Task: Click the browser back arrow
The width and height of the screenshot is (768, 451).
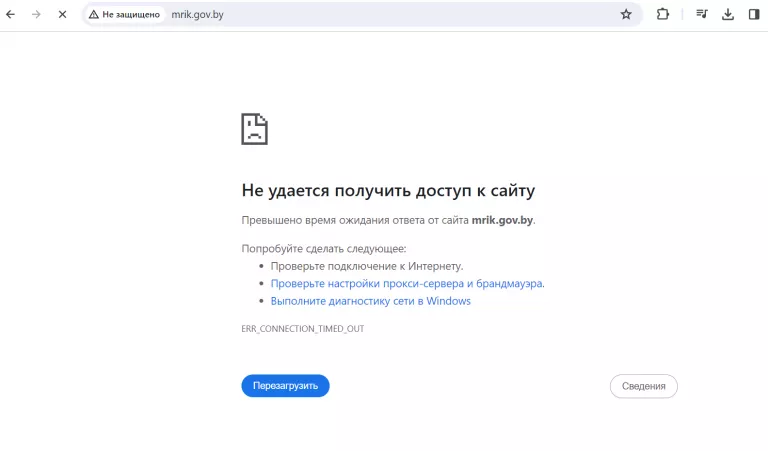Action: tap(11, 15)
